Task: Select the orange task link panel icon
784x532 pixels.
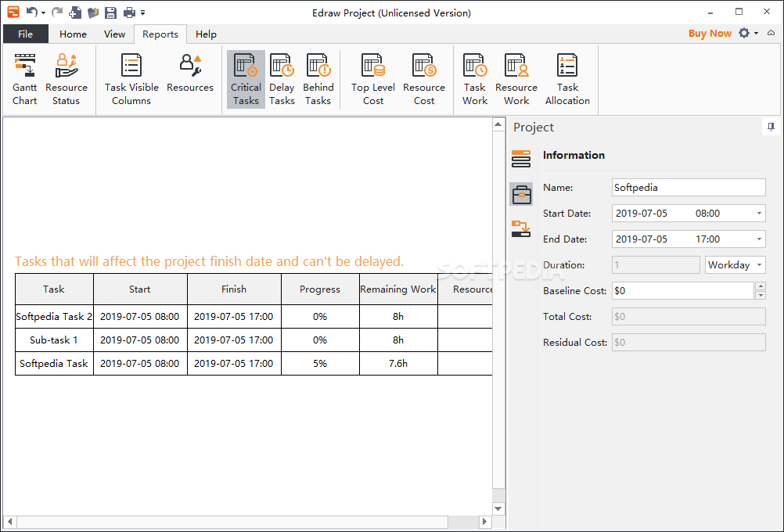Action: click(521, 228)
